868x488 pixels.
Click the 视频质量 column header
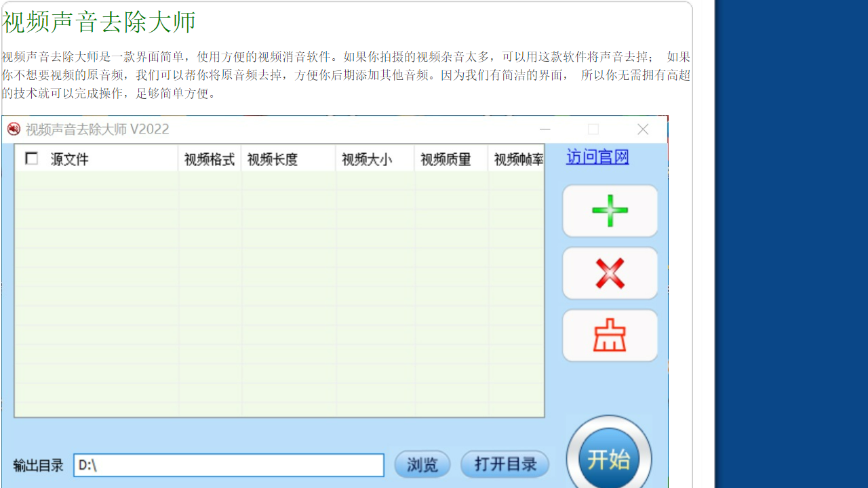point(447,159)
